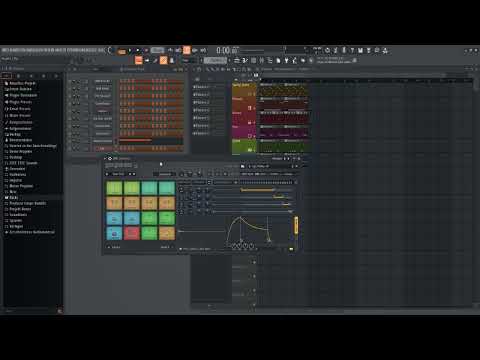The image size is (480, 360).
Task: Expand the Plugin presets browser folder
Action: (18, 102)
